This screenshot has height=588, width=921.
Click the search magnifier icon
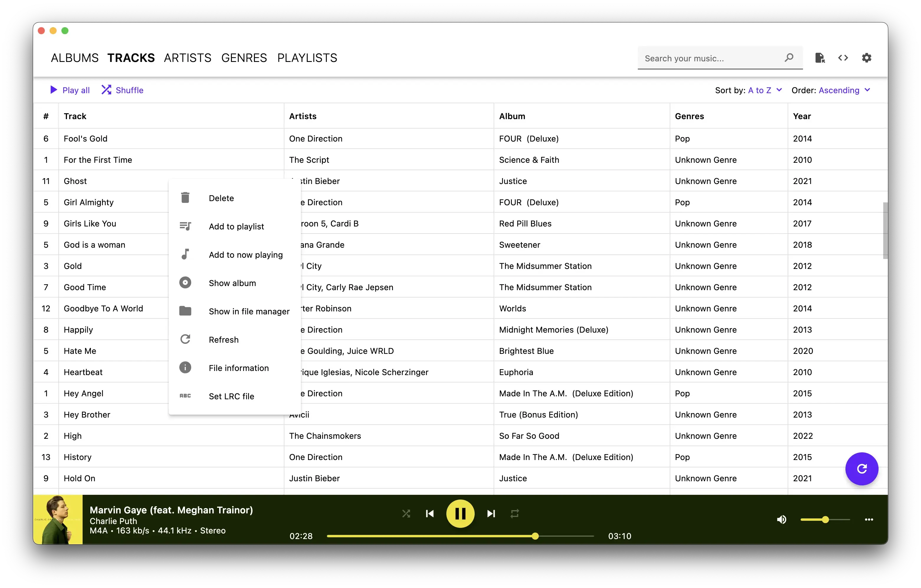pyautogui.click(x=789, y=58)
